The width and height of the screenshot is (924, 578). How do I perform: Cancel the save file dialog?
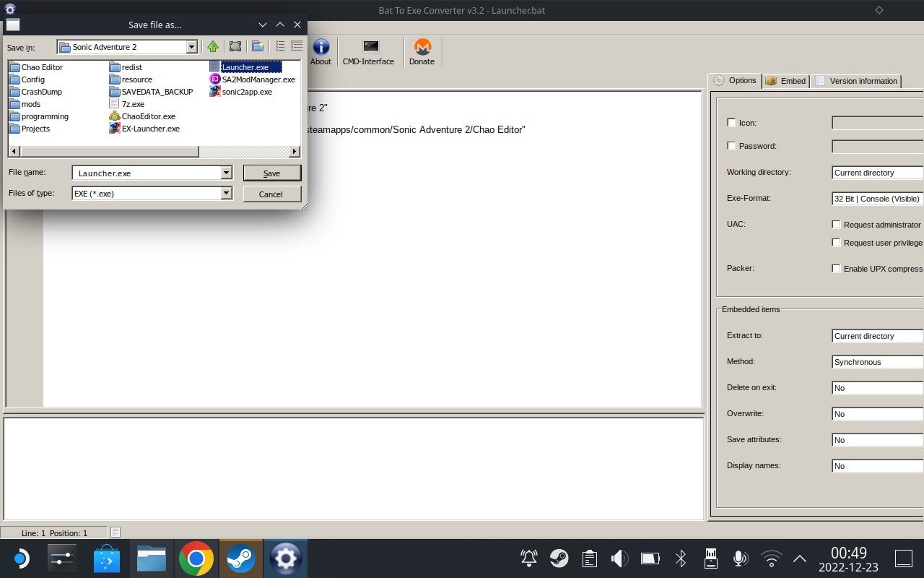pos(271,194)
